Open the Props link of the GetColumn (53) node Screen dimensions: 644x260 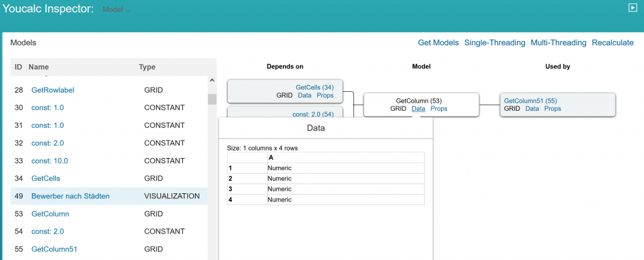[438, 109]
